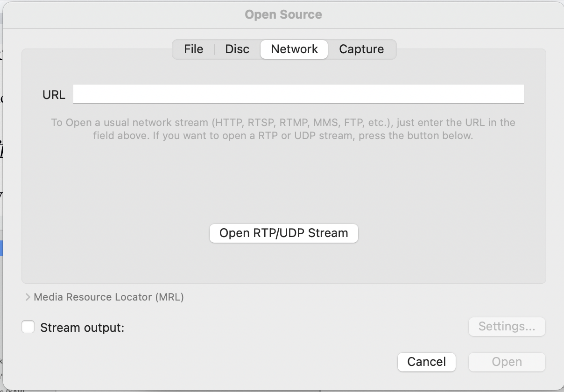This screenshot has width=564, height=392.
Task: Expand the Media Resource Locator chevron
Action: [x=28, y=297]
